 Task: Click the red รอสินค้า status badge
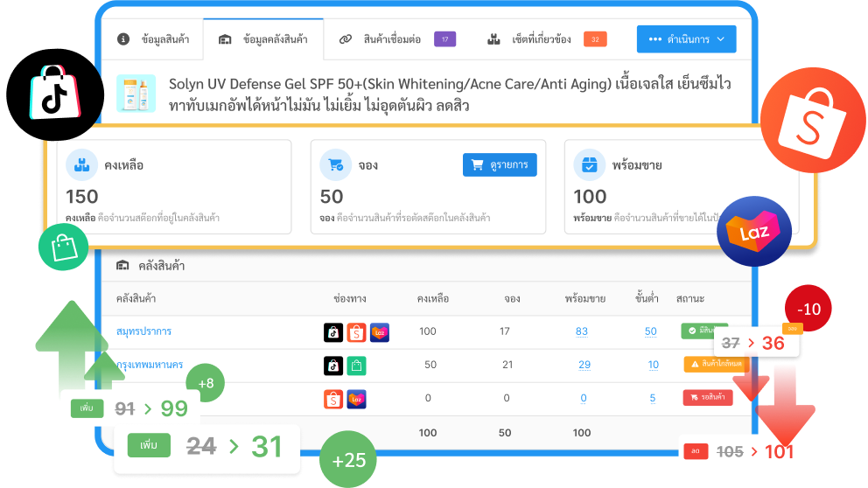point(707,398)
